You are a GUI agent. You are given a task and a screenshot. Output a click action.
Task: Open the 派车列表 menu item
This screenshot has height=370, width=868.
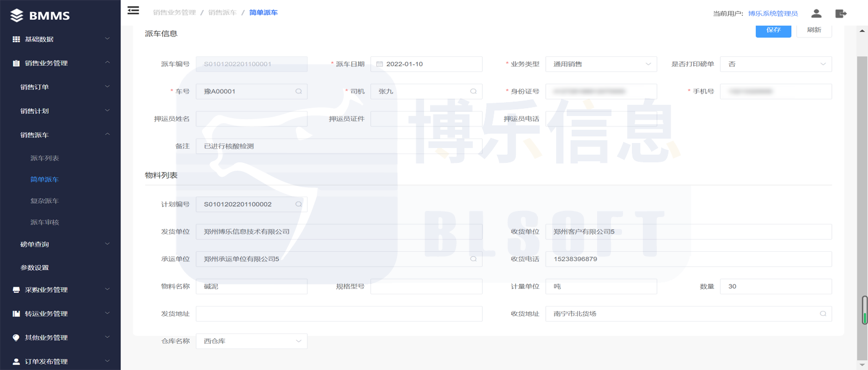click(44, 158)
